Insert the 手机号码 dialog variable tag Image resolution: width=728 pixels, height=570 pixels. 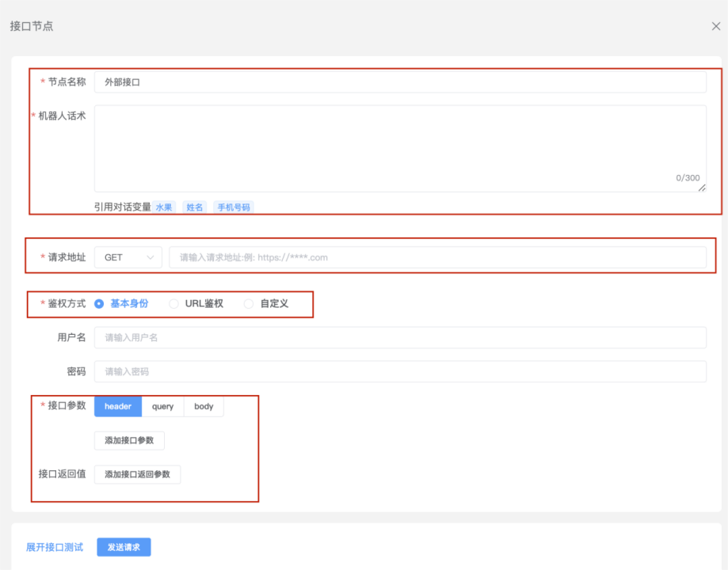234,207
